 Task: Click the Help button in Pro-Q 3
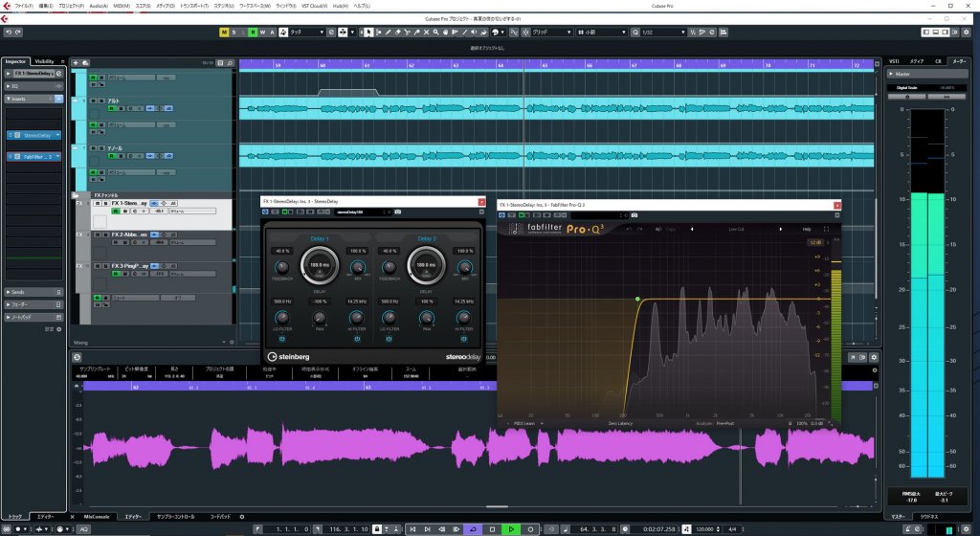tap(806, 229)
